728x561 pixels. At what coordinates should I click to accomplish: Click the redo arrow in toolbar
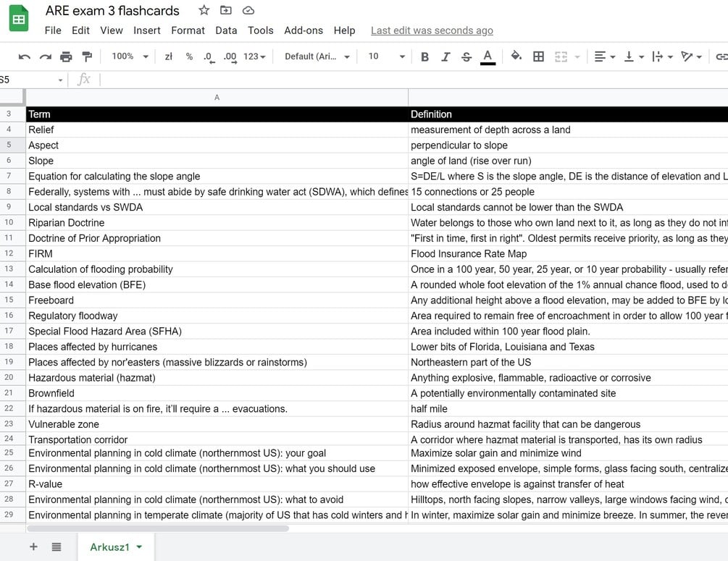tap(45, 56)
